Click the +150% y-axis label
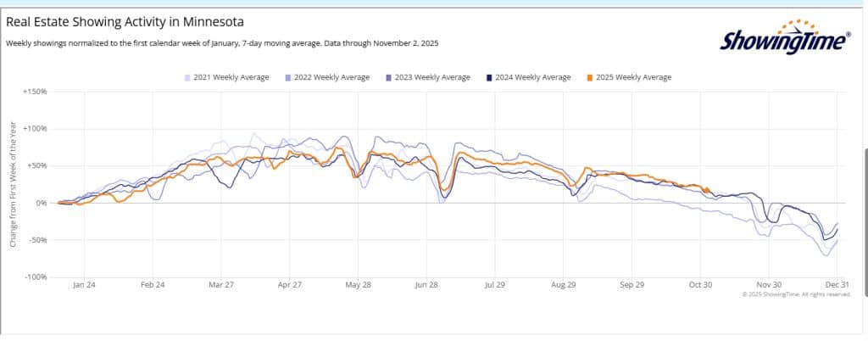868x341 pixels. 34,92
